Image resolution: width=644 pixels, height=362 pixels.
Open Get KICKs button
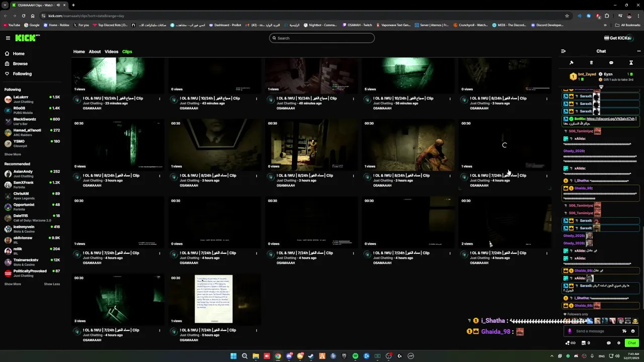click(617, 38)
